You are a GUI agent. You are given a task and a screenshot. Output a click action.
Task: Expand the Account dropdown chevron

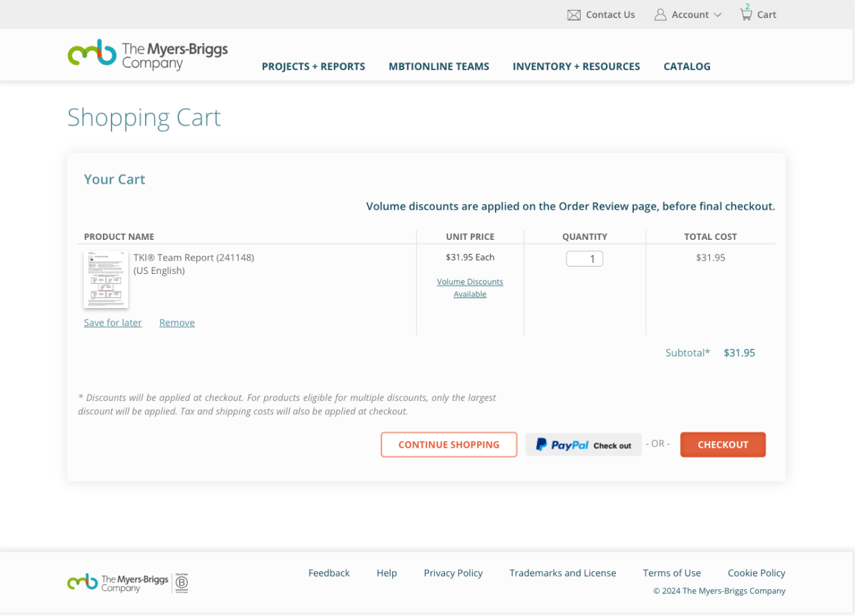(717, 15)
